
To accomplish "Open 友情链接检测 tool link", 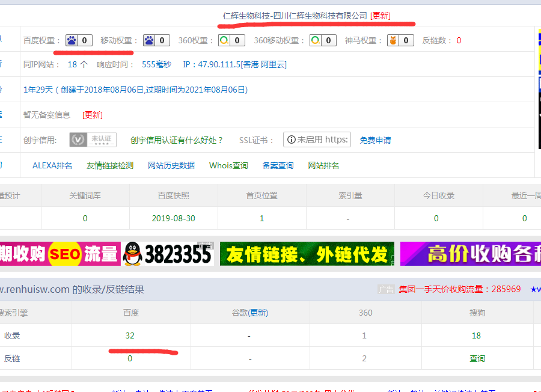I will pyautogui.click(x=110, y=165).
